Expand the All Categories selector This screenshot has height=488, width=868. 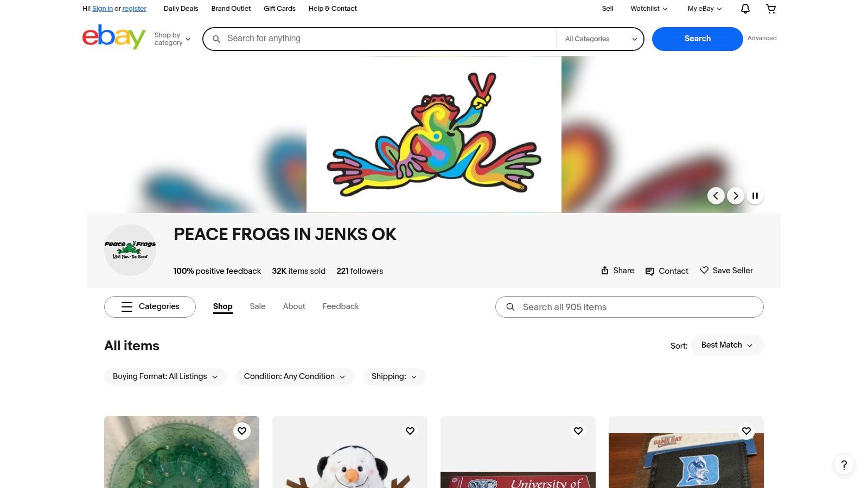[599, 38]
